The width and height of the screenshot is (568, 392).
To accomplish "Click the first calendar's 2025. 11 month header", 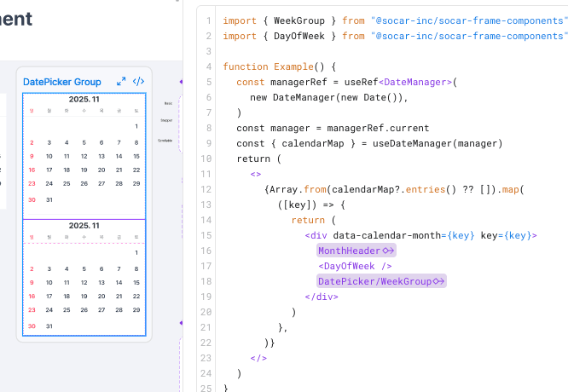I will tap(84, 99).
